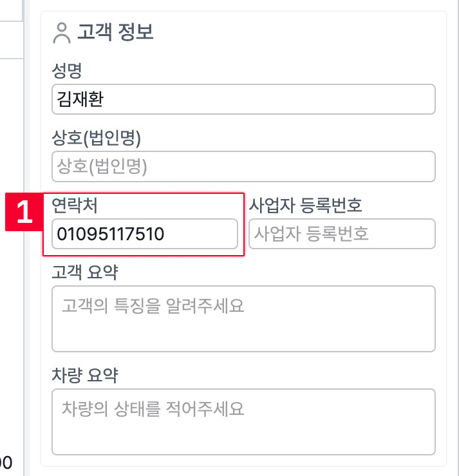Screen dimensions: 459x476
Task: Click the 고객 정보 section heading
Action: pos(115,32)
